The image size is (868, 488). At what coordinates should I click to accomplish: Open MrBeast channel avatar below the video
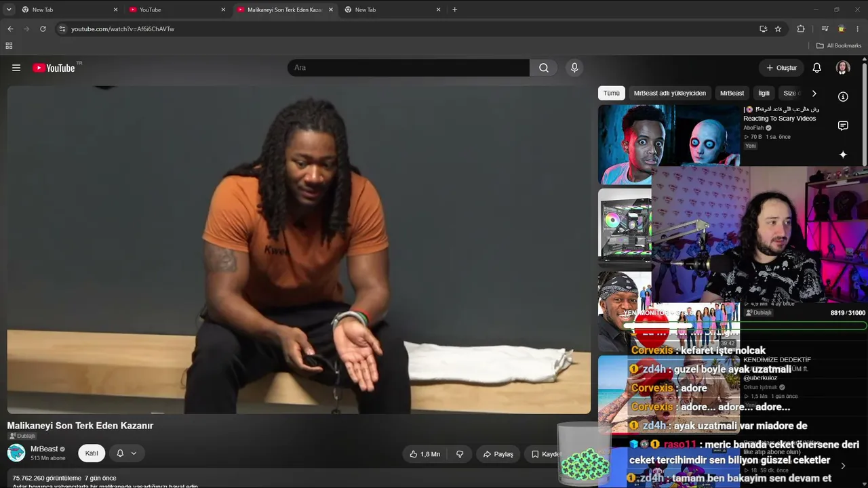pos(16,453)
